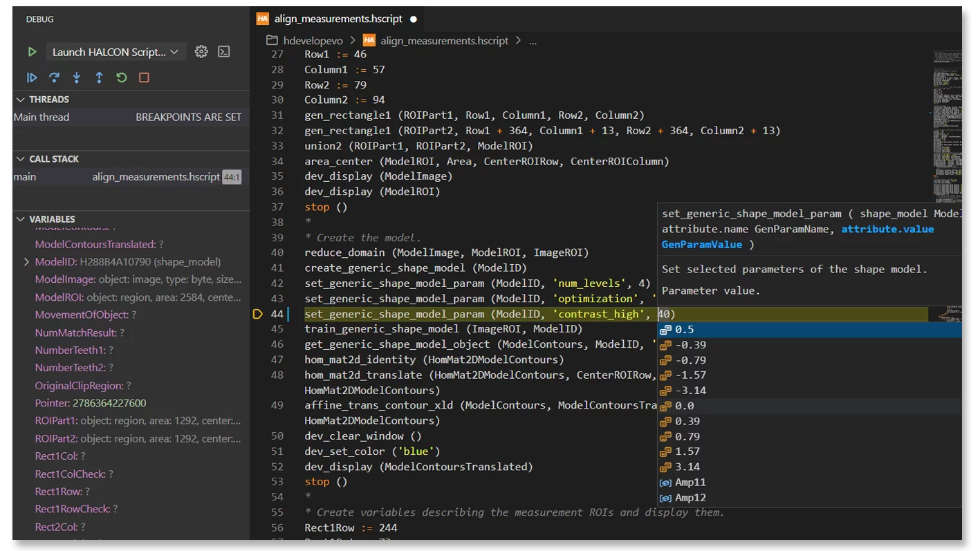Choose Amp11 from the suggestion list
The height and width of the screenshot is (551, 980).
point(690,483)
